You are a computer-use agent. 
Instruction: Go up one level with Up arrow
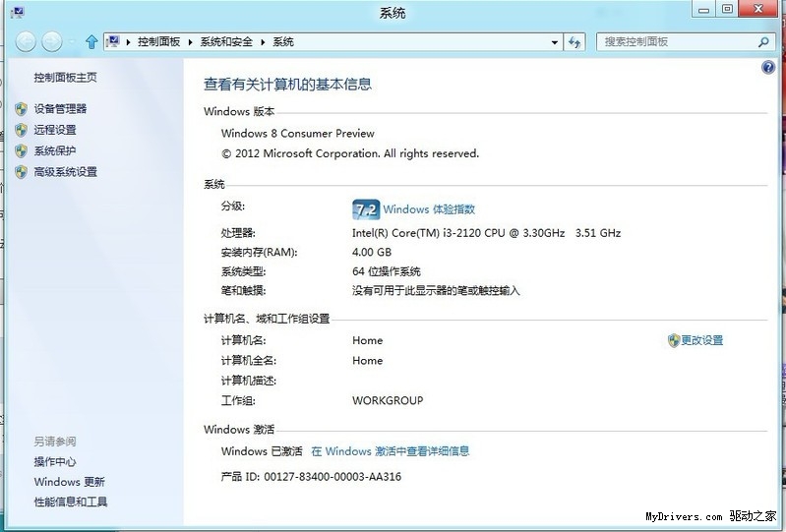[91, 41]
